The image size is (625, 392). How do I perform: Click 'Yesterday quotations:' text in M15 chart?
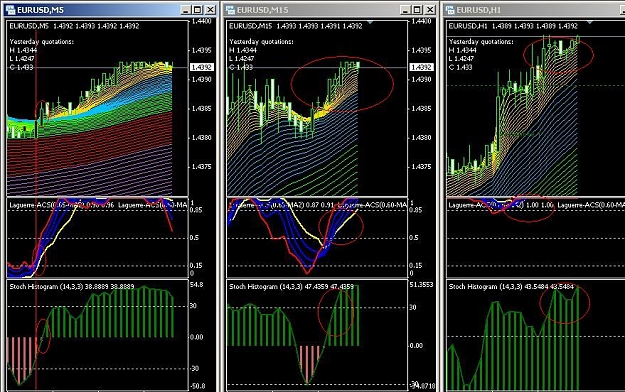261,41
